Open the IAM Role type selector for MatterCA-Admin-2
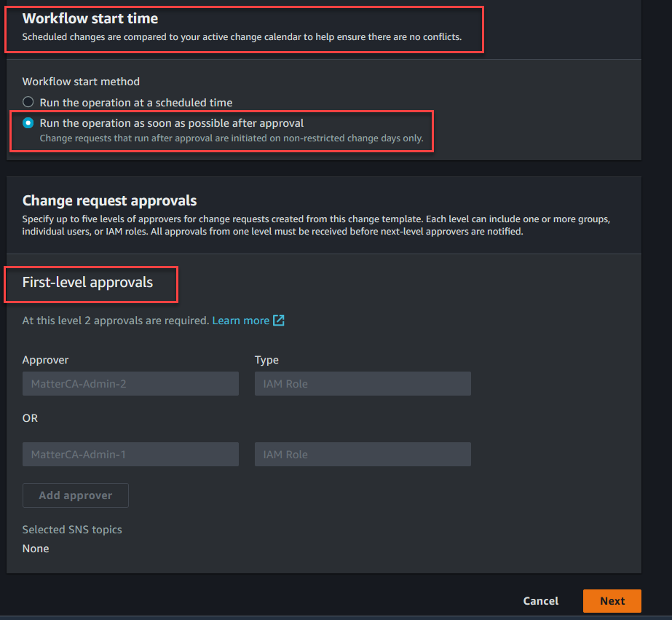The height and width of the screenshot is (620, 672). click(363, 383)
